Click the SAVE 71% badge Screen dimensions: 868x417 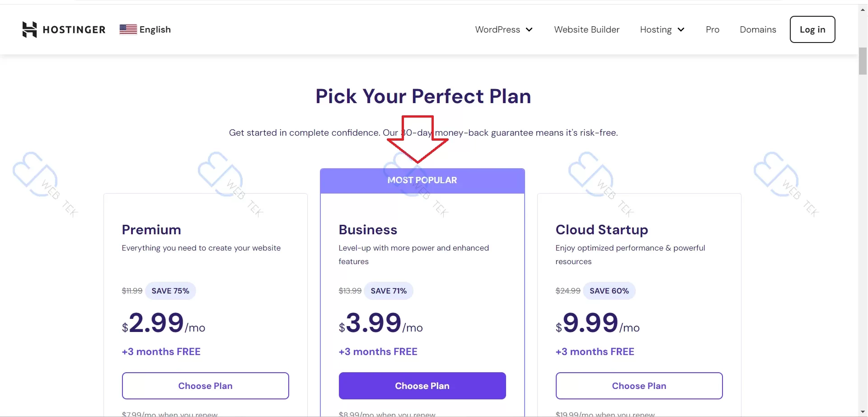(x=389, y=291)
